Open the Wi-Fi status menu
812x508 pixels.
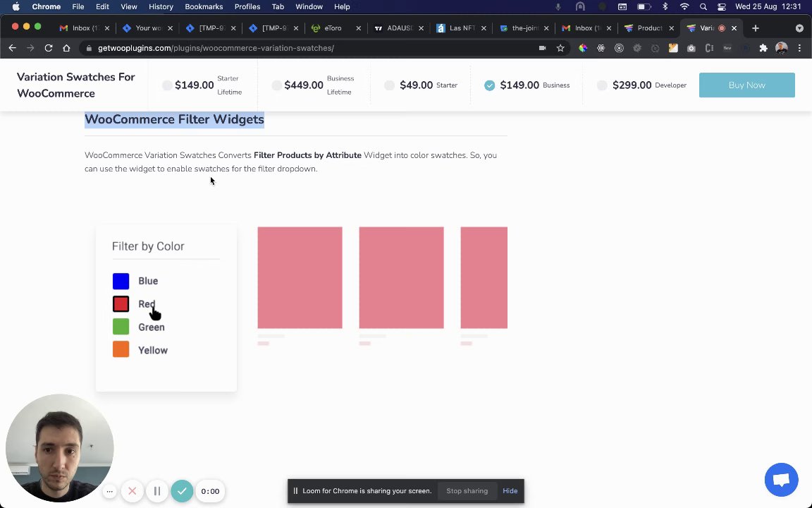684,7
